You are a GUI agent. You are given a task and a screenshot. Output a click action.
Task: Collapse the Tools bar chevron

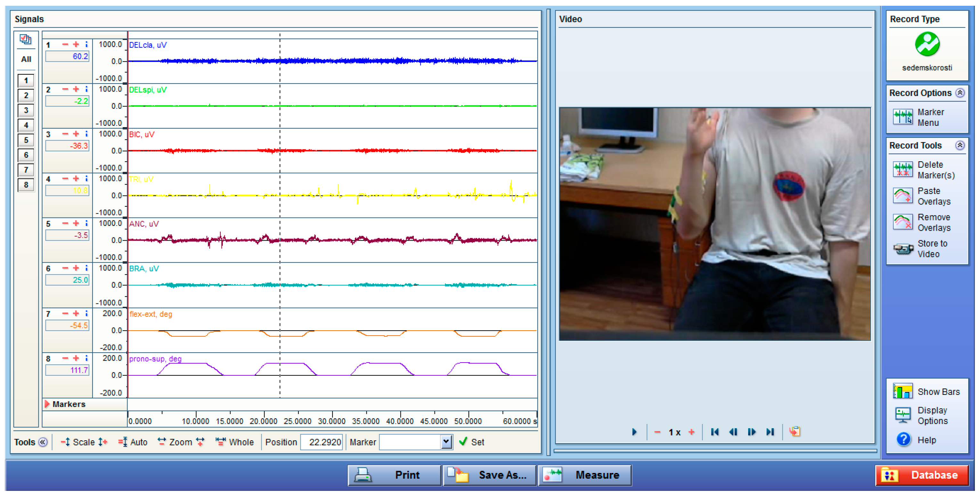[43, 442]
